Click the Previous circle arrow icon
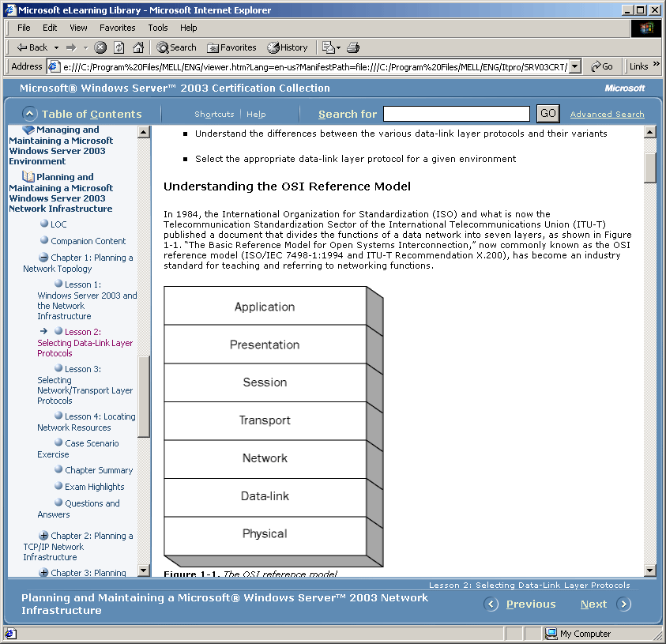 click(x=491, y=604)
